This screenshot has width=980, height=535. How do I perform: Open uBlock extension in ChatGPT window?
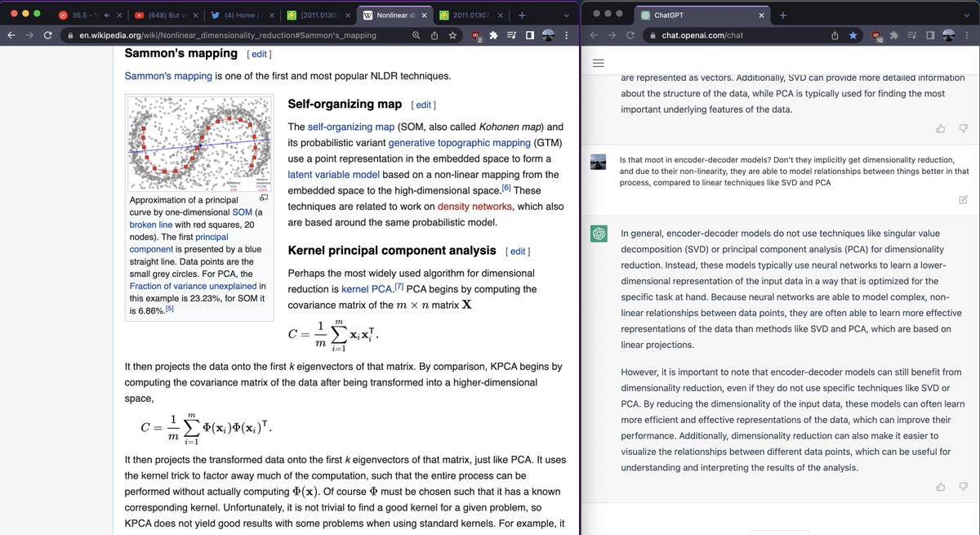click(876, 36)
